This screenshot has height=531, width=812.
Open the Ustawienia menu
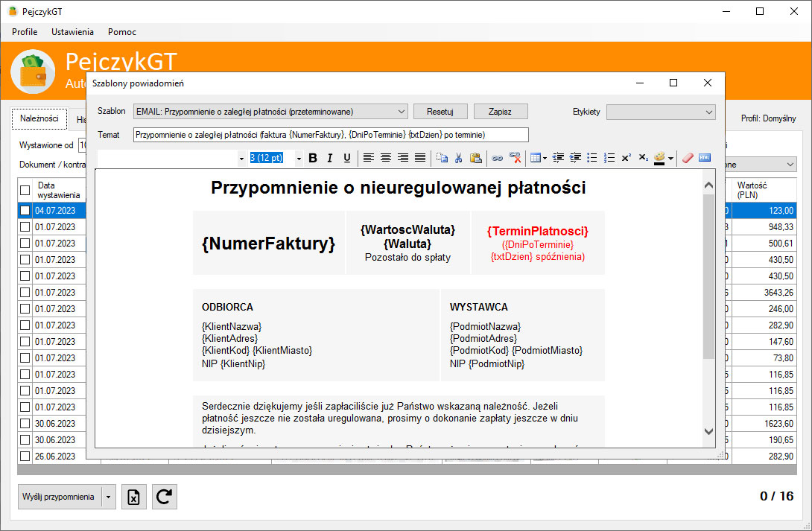pos(72,32)
